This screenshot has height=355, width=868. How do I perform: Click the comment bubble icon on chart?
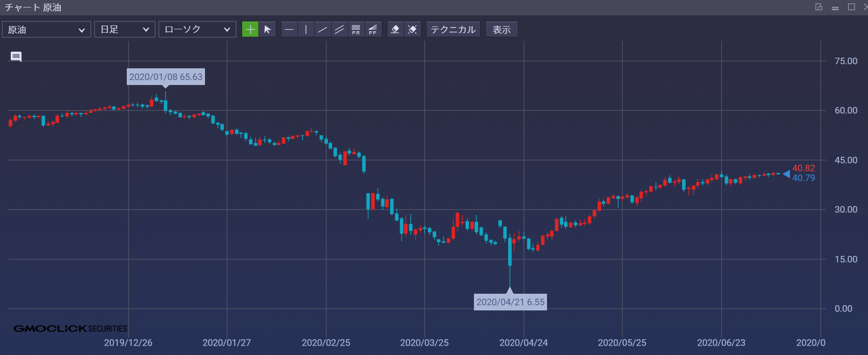click(16, 57)
